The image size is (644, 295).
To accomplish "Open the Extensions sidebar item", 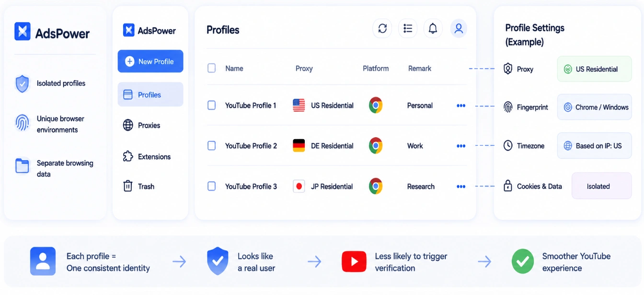I will tap(147, 156).
